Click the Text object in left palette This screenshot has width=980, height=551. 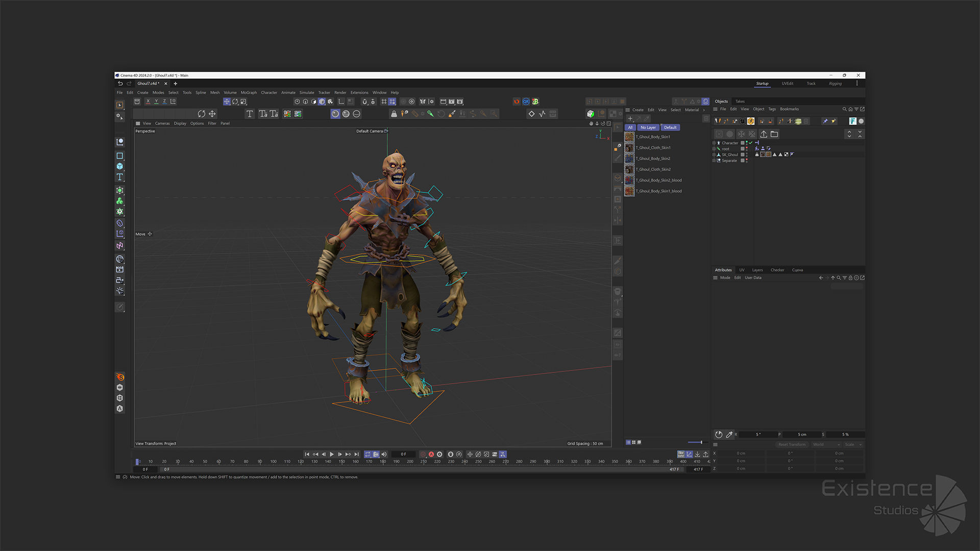pos(120,177)
